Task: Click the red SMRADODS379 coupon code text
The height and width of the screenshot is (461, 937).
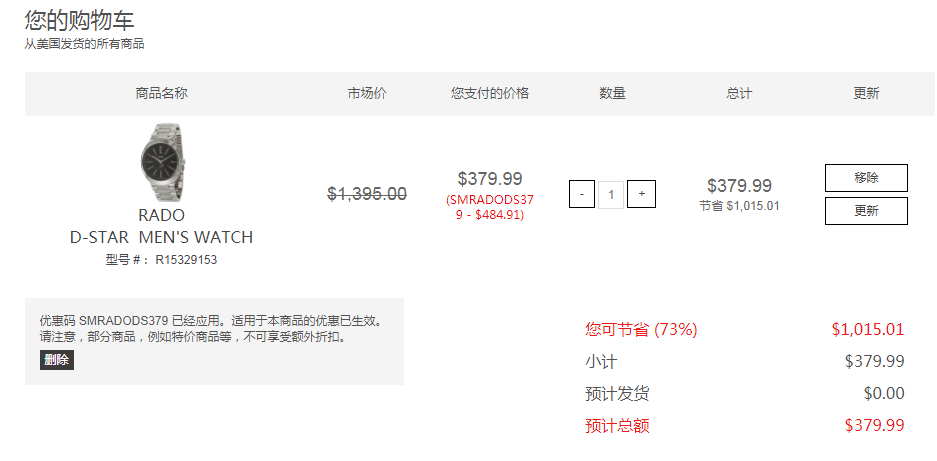Action: (490, 207)
